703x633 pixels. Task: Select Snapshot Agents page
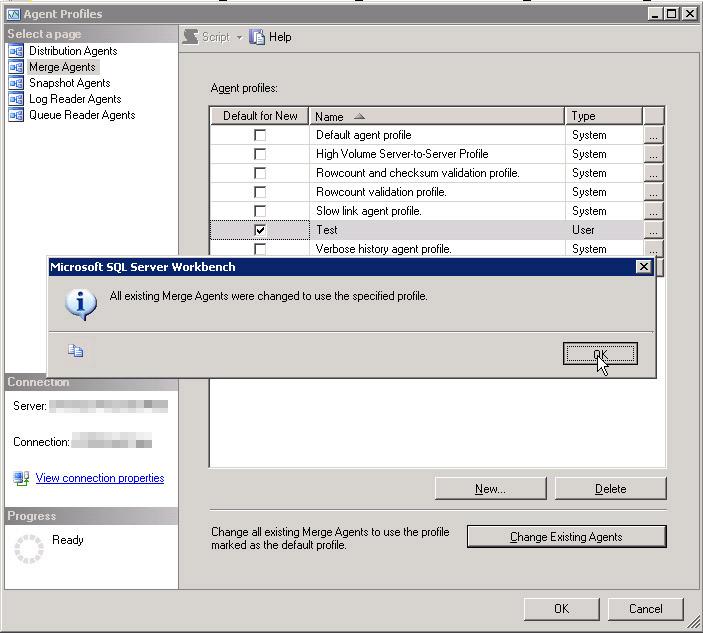69,83
